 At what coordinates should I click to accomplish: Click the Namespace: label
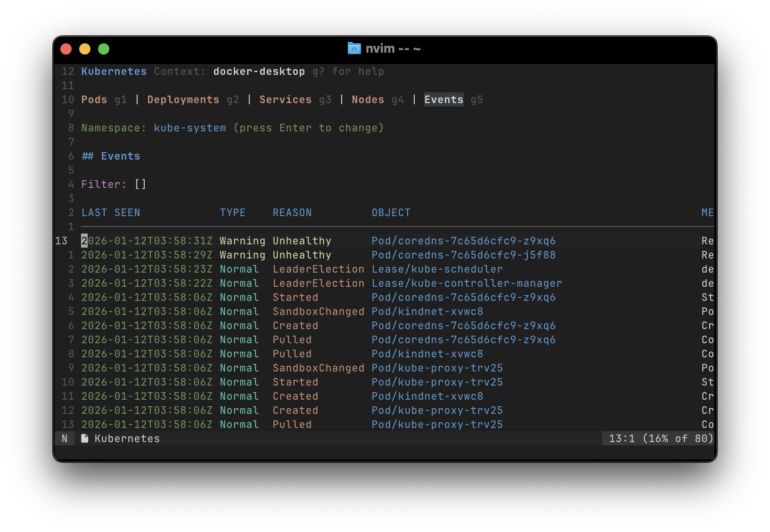pos(114,128)
